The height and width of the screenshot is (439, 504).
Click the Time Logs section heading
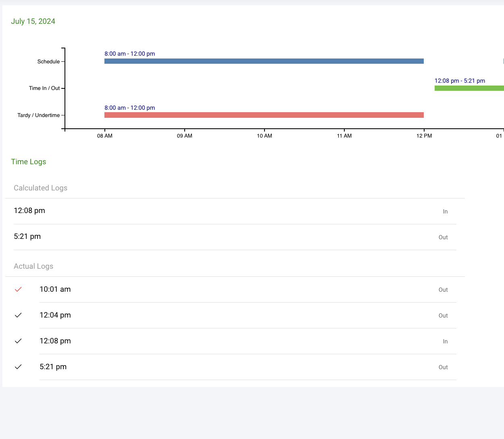[29, 162]
